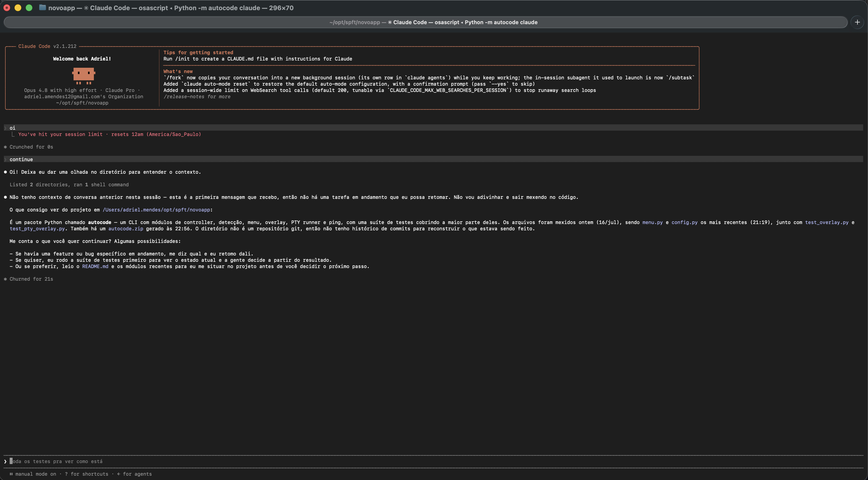Viewport: 868px width, 480px height.
Task: Click '? for shortcuts' hint
Action: click(87, 474)
